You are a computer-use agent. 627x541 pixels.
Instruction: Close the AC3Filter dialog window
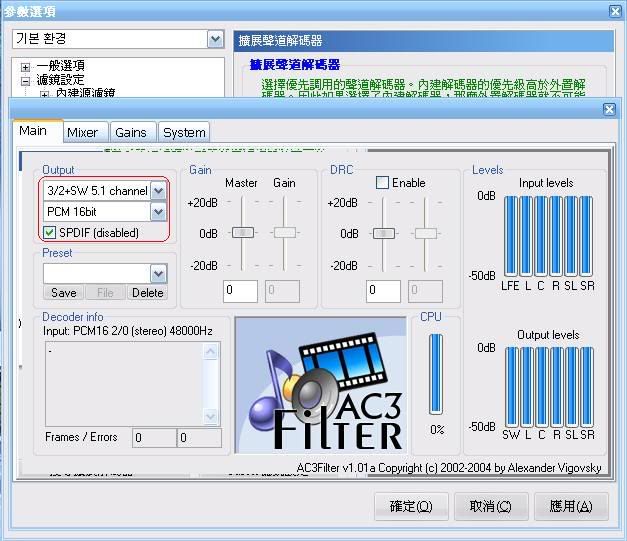pyautogui.click(x=609, y=109)
